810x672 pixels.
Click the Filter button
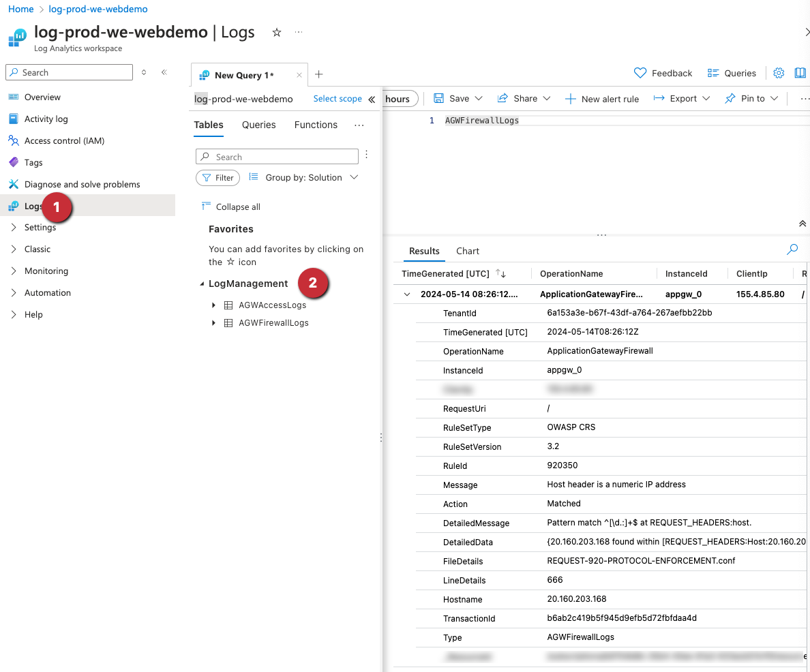click(218, 178)
